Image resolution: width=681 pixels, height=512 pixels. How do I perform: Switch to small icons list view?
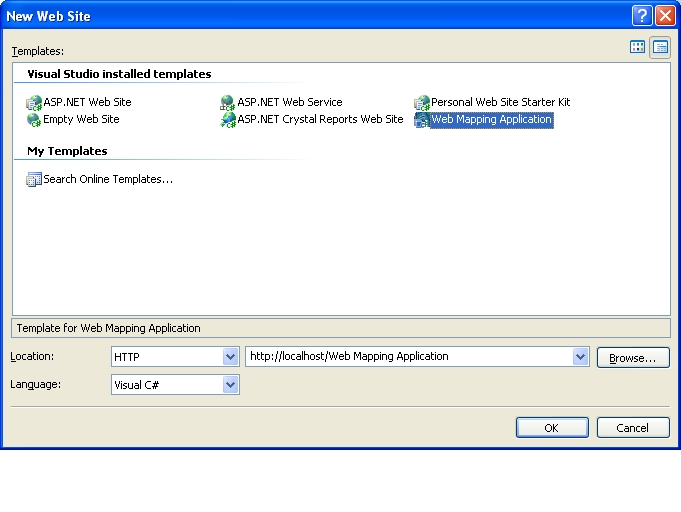(x=660, y=47)
